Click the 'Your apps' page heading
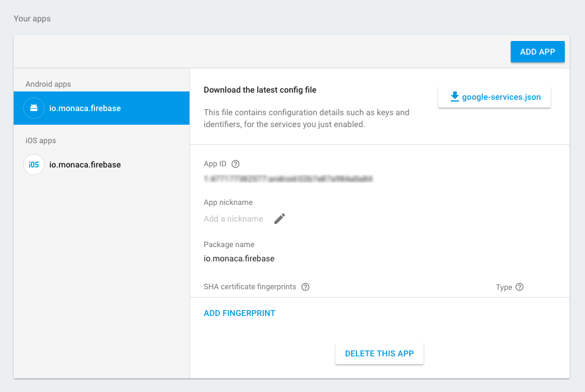This screenshot has height=392, width=585. (32, 18)
